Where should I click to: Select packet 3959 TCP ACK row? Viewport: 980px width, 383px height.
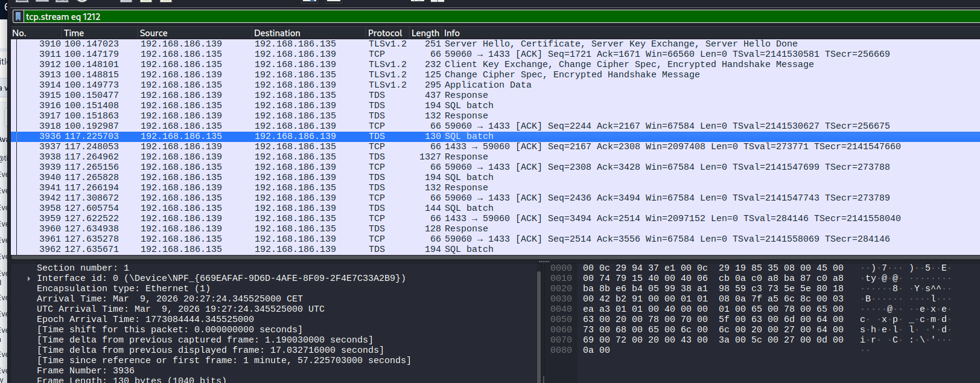pyautogui.click(x=495, y=219)
